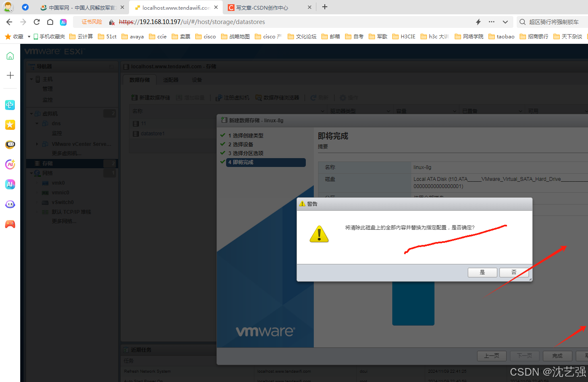Screen dimensions: 588x382
Task: Open the 云计算 bookmark folder
Action: tap(81, 37)
